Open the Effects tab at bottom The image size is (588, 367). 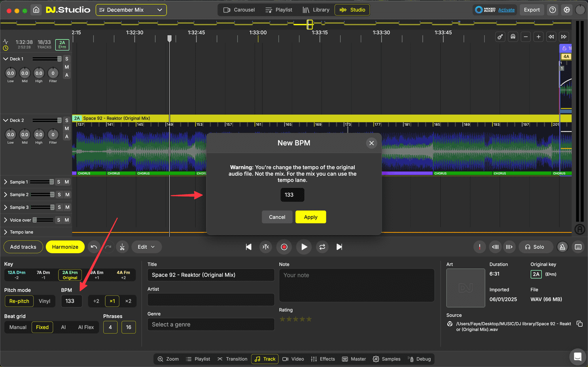point(323,359)
